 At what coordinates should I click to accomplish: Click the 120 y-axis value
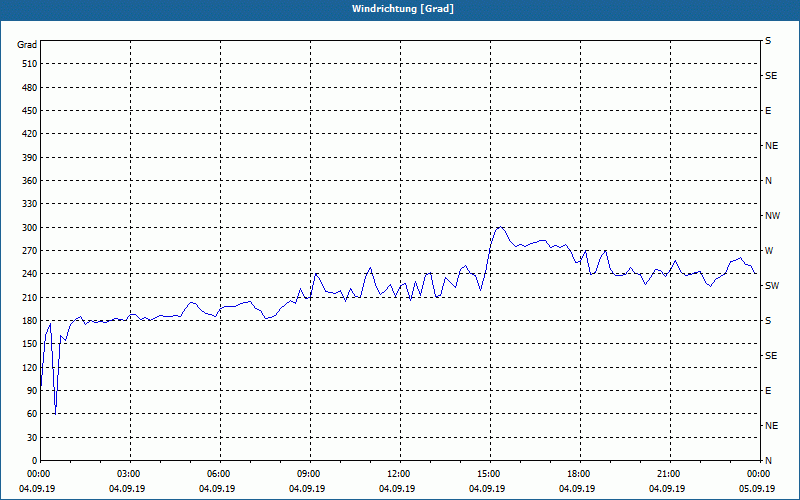[x=30, y=367]
